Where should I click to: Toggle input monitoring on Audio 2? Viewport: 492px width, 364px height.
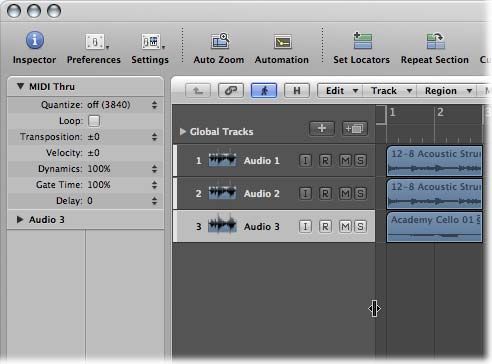pyautogui.click(x=305, y=193)
